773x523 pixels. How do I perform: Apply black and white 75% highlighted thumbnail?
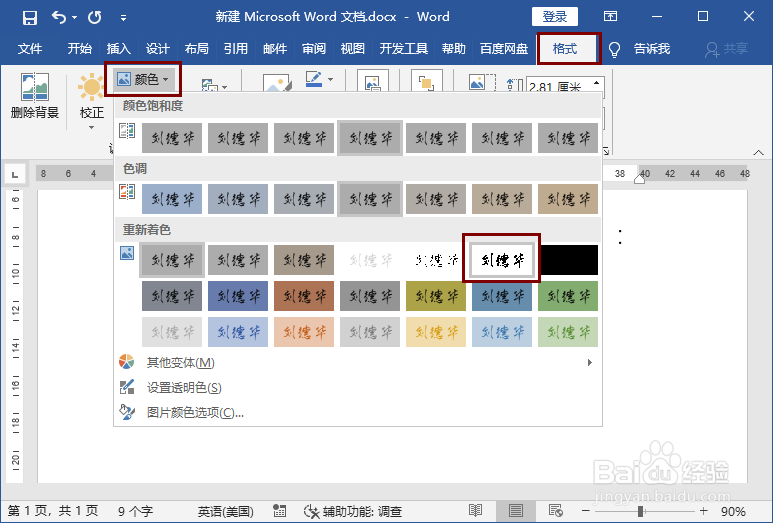coord(502,259)
